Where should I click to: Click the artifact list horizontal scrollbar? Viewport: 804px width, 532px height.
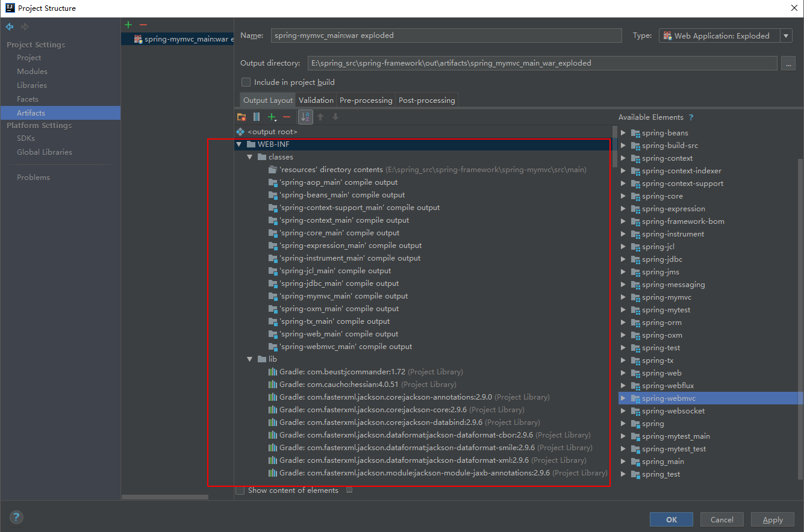click(x=164, y=497)
